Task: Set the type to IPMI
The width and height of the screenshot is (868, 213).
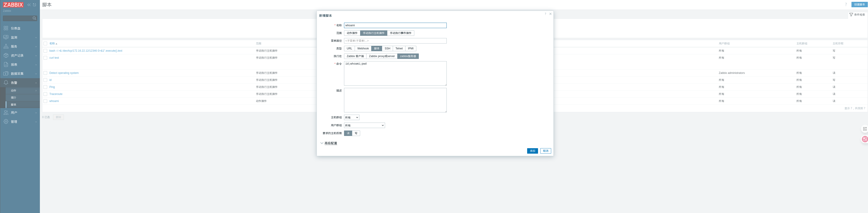Action: [x=410, y=48]
